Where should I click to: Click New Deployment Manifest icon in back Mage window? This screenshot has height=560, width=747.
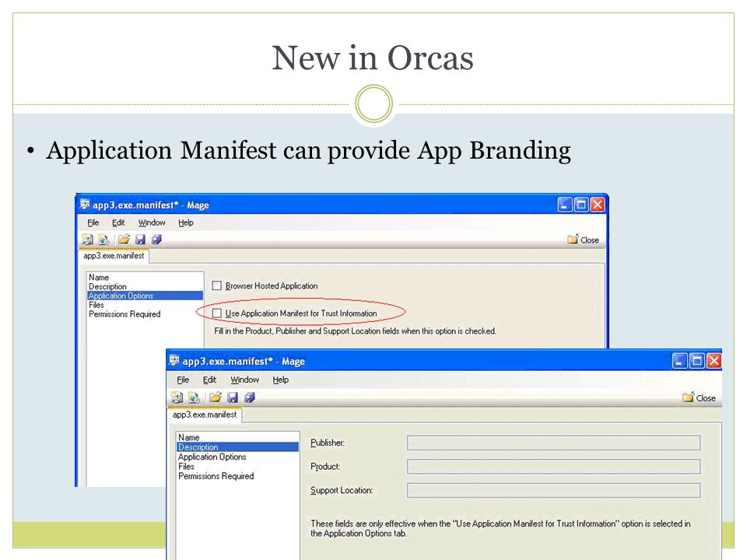pyautogui.click(x=103, y=240)
